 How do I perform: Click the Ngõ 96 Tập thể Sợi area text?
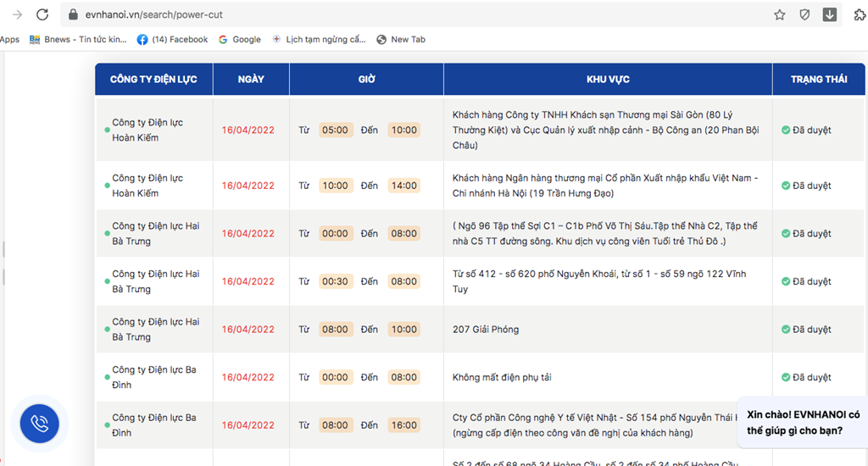(x=605, y=234)
